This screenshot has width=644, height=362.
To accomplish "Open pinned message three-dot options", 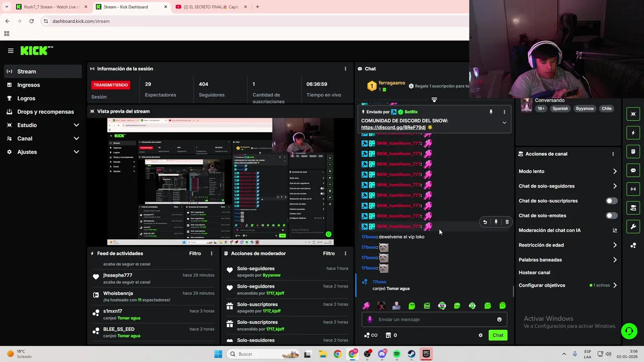I will (504, 112).
